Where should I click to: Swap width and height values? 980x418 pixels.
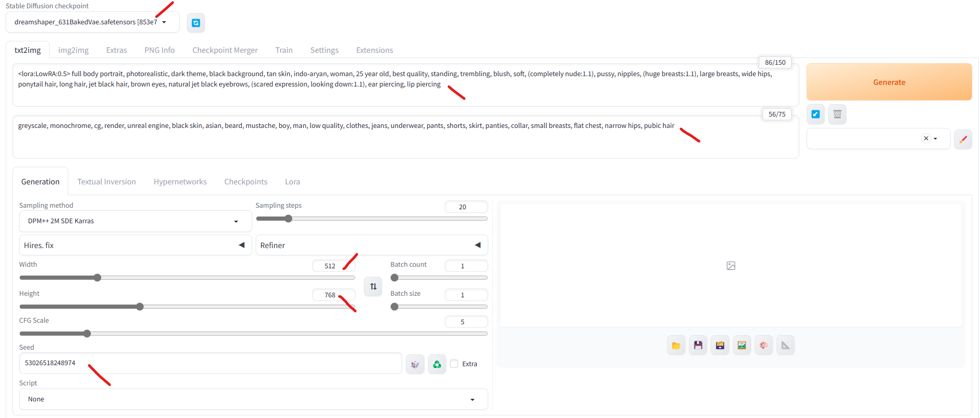(373, 286)
